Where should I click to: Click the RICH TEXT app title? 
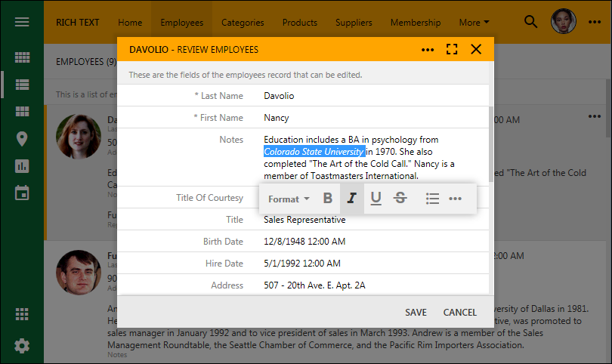pos(77,22)
